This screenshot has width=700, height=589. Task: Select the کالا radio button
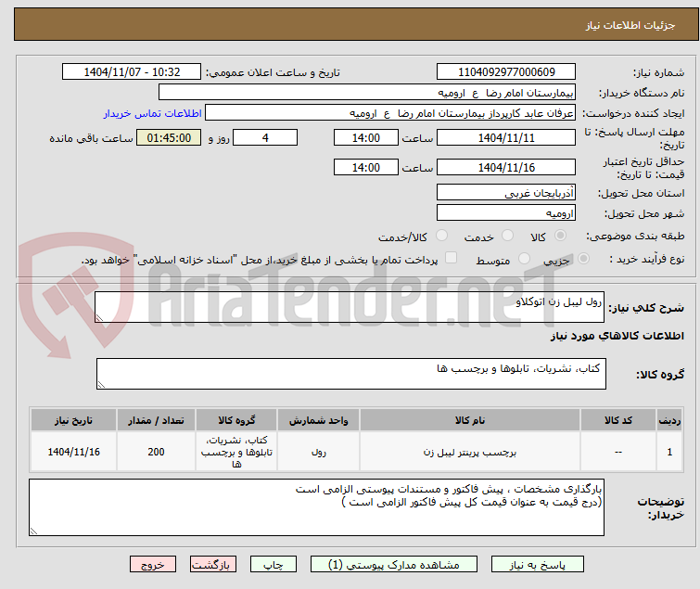pos(560,236)
